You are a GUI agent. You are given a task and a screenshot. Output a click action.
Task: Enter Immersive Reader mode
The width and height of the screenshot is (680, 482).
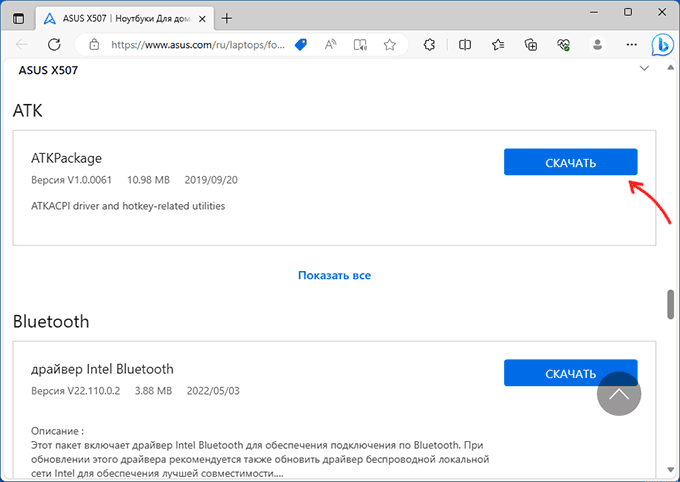click(x=360, y=44)
